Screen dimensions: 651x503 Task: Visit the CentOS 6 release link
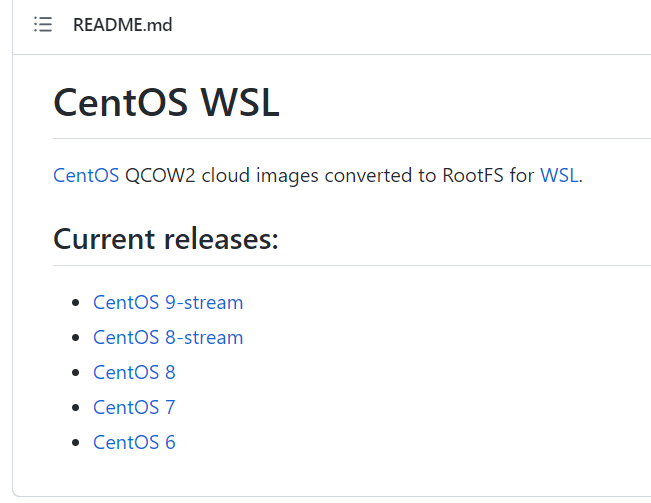pyautogui.click(x=134, y=442)
